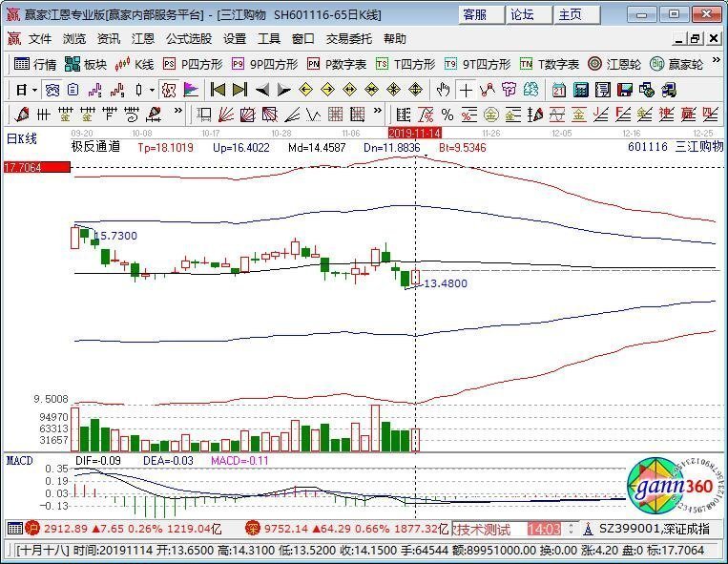Open the notepad list icon

603,90
